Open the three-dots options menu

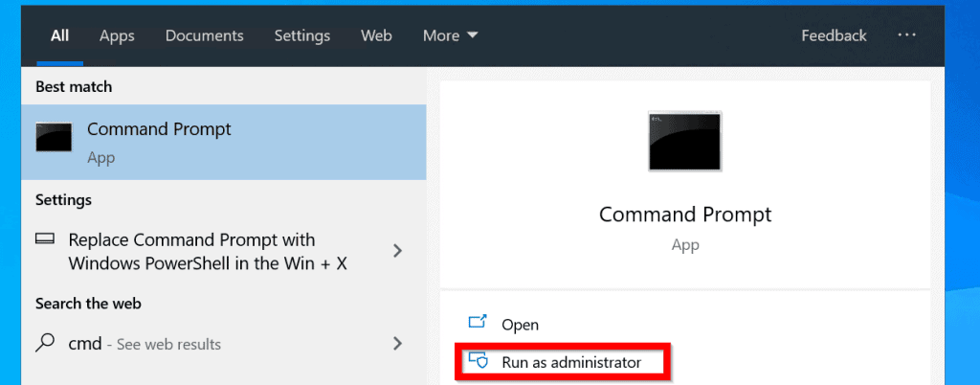point(906,35)
